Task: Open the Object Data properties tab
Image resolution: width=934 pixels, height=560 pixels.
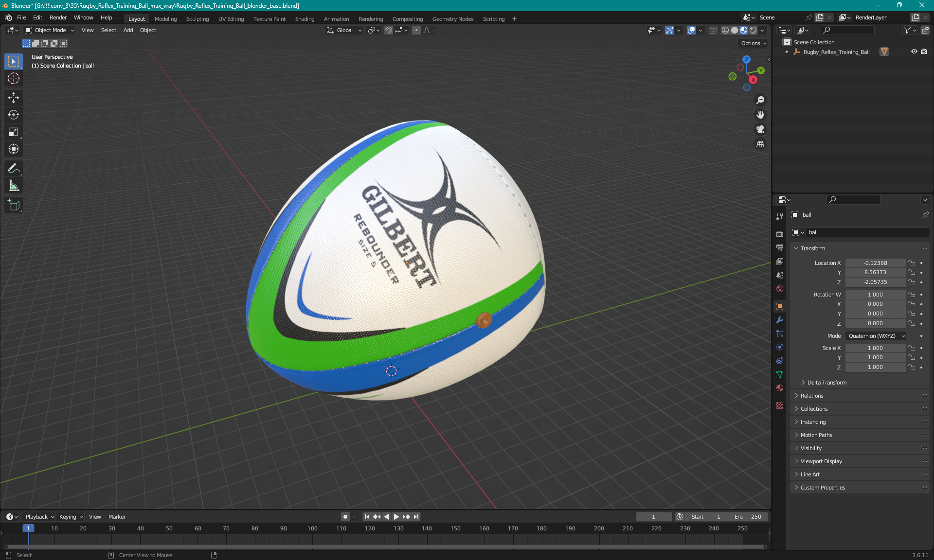Action: tap(780, 374)
